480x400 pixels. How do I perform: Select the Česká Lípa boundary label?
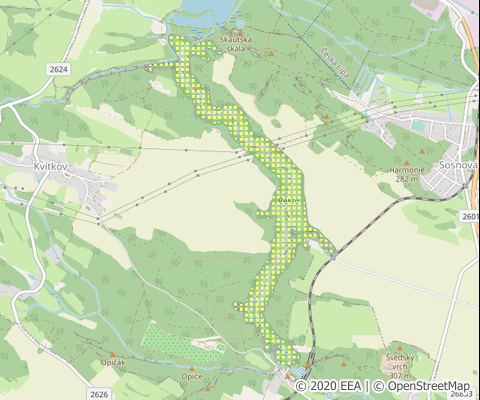(335, 63)
